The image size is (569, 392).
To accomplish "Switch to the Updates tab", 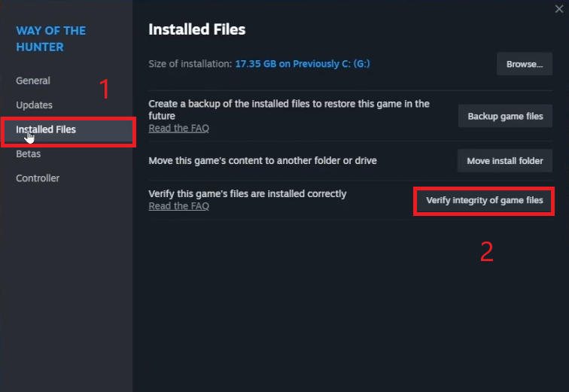I will (x=34, y=105).
